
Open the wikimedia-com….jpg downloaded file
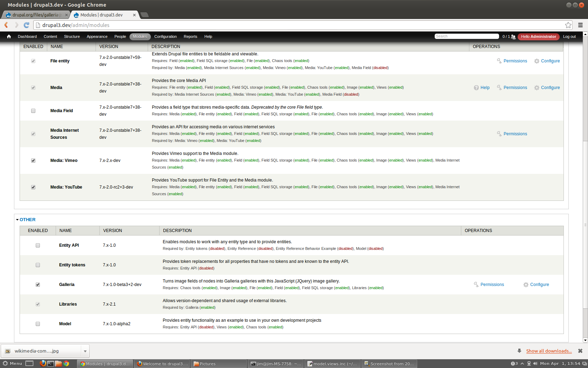coord(41,351)
